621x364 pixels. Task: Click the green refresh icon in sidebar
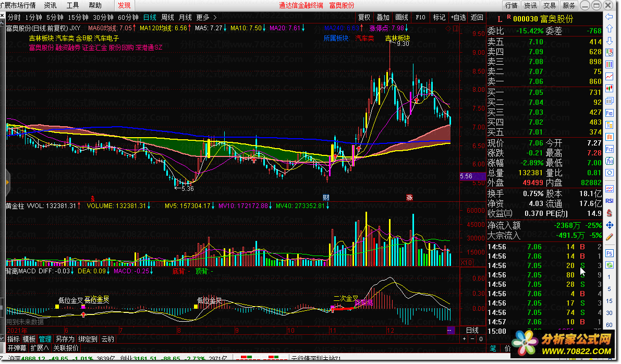pos(609,265)
